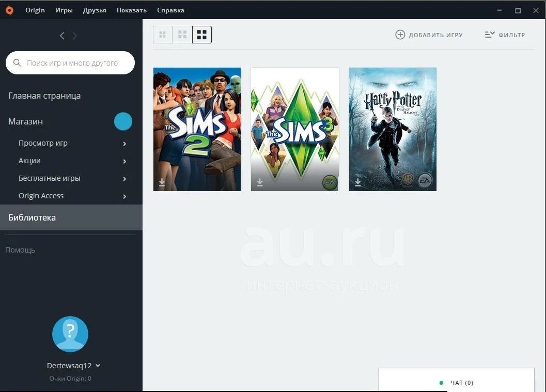Image resolution: width=546 pixels, height=392 pixels.
Task: Select Бесплатные игры in sidebar
Action: point(50,178)
